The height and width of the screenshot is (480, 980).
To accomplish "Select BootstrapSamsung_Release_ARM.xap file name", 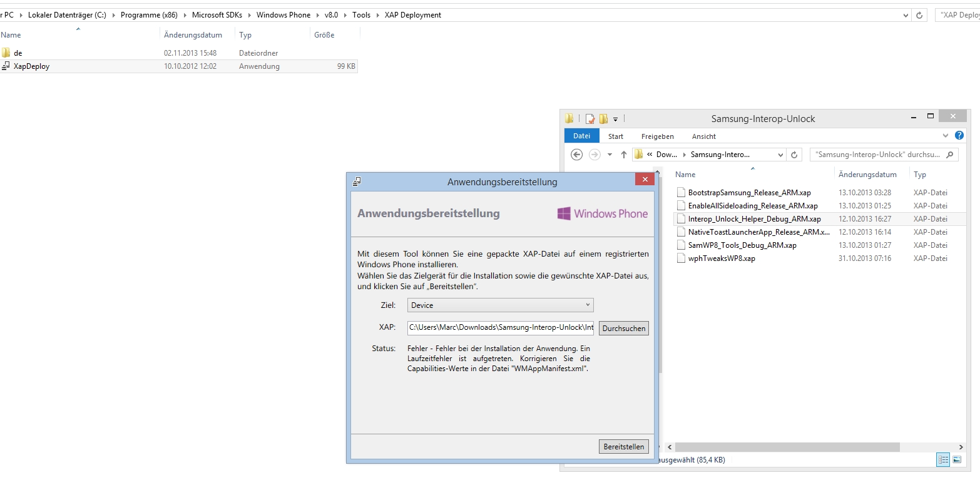I will click(x=749, y=193).
